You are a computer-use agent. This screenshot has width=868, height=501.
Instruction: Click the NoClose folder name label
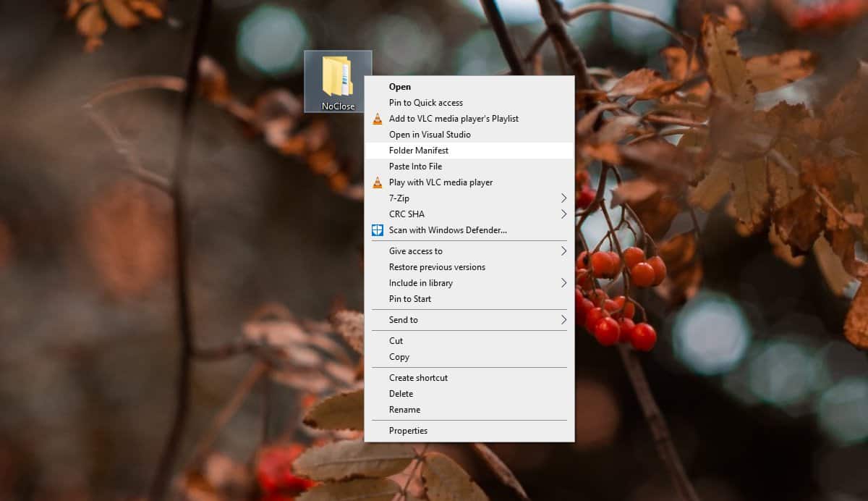tap(338, 106)
